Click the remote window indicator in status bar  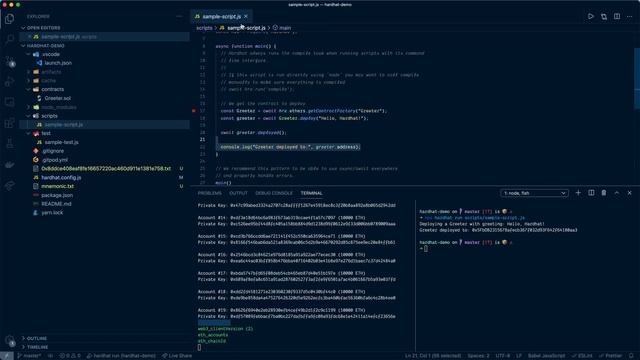[7, 356]
